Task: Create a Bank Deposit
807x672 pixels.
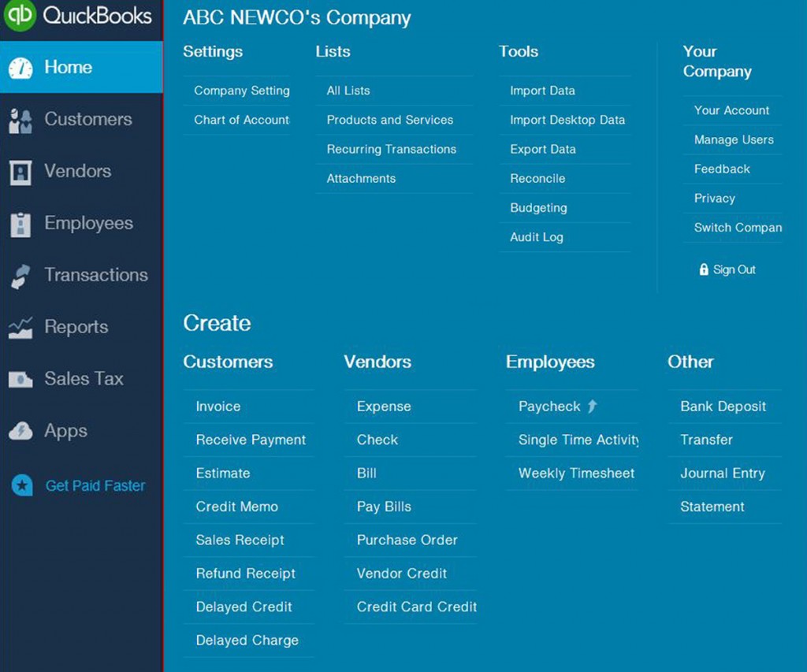Action: coord(723,407)
